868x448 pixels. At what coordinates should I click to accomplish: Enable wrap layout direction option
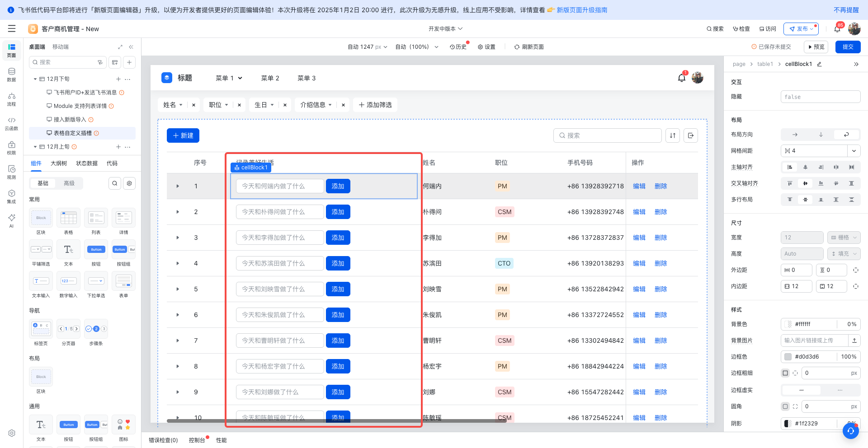point(846,135)
